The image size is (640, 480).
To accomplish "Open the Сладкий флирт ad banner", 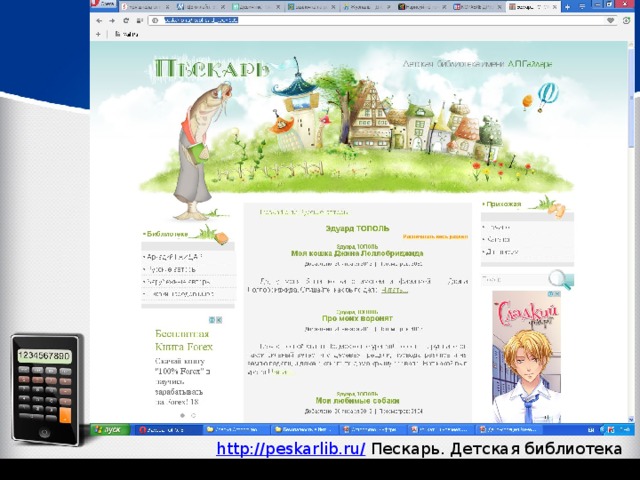I will 527,359.
